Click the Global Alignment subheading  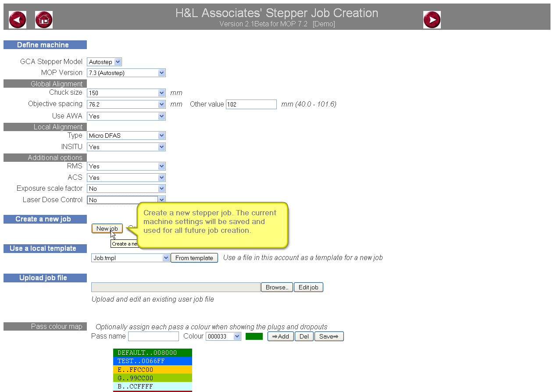(45, 84)
